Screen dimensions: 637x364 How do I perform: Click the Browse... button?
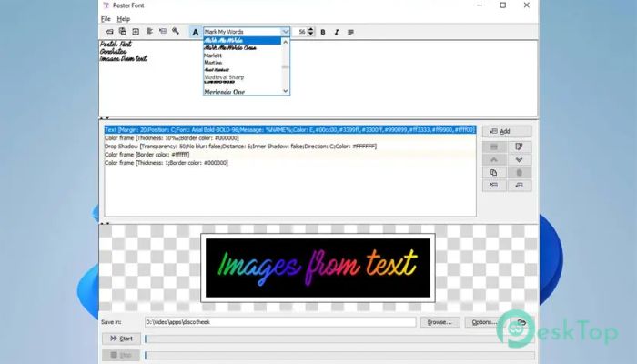click(x=440, y=322)
